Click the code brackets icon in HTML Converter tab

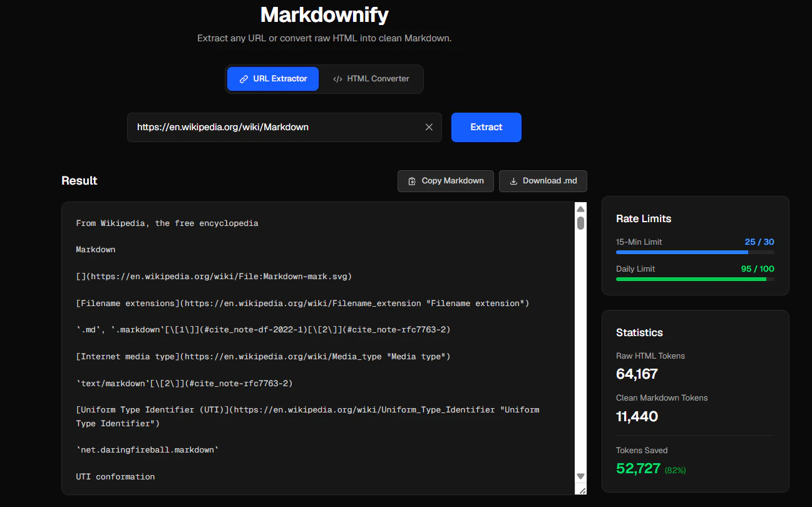[x=337, y=79]
